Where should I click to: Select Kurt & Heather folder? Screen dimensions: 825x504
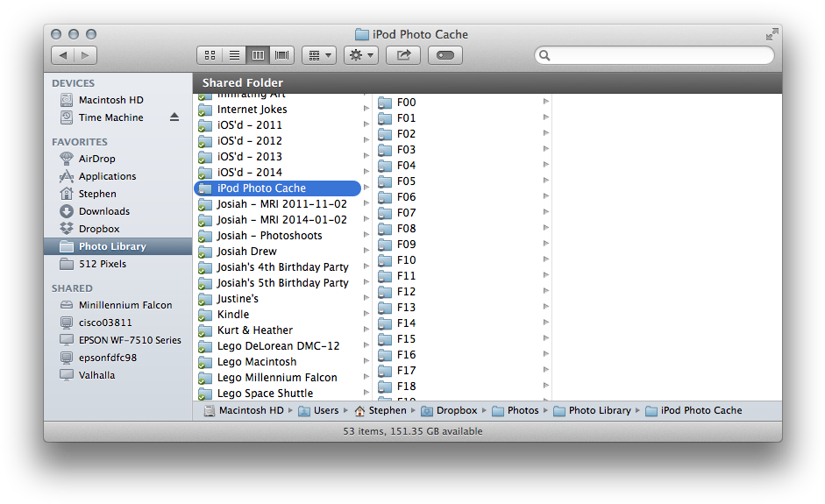[277, 330]
